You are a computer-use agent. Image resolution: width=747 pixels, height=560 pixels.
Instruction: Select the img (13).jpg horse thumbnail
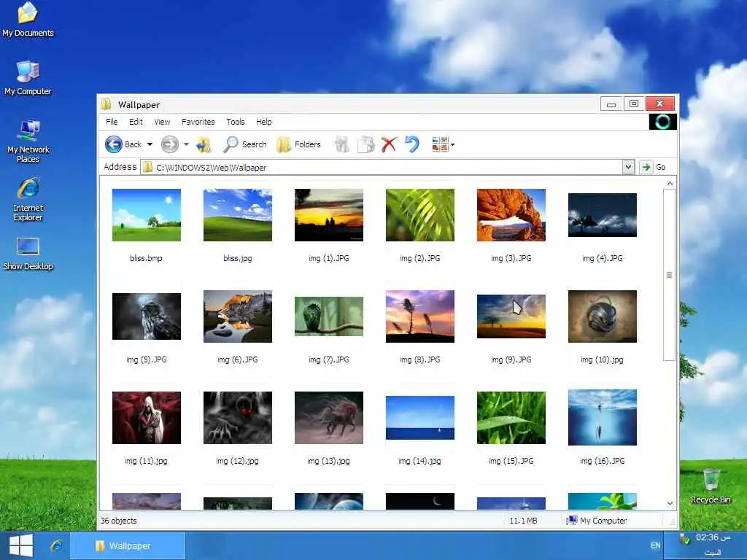[329, 418]
